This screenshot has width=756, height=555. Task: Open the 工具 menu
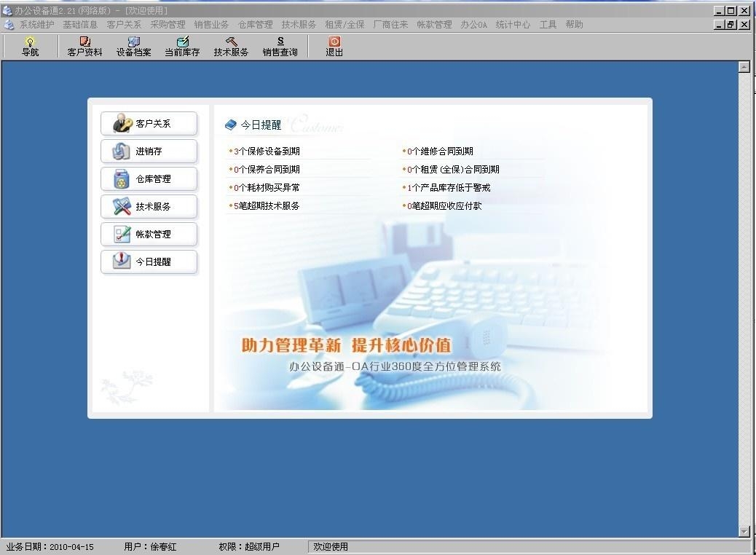coord(548,24)
